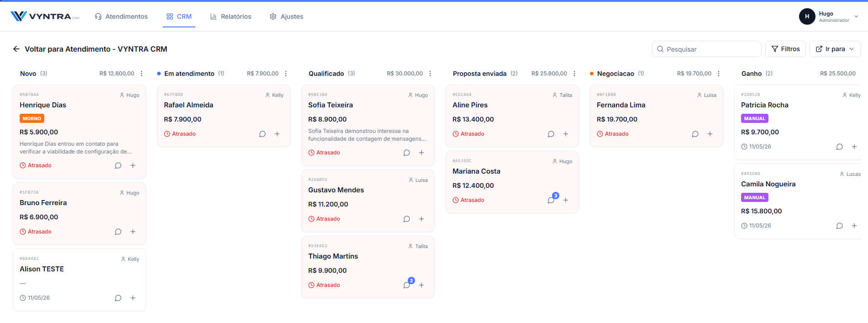Open the Rafael Almeida card title

click(x=189, y=105)
